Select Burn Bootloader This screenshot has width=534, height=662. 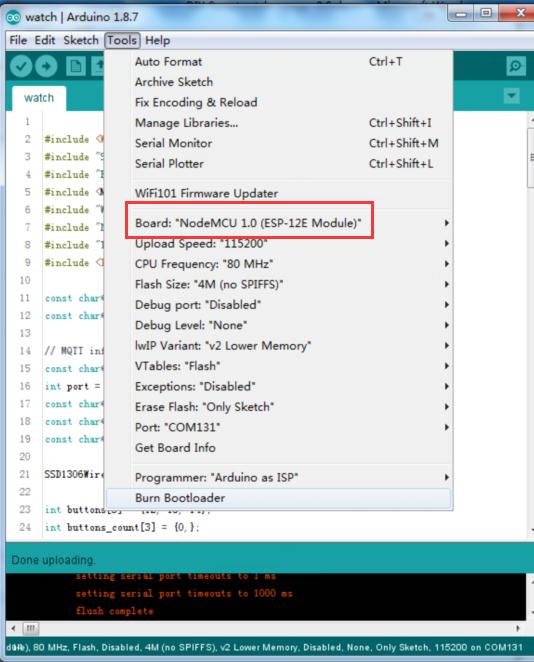click(x=279, y=498)
